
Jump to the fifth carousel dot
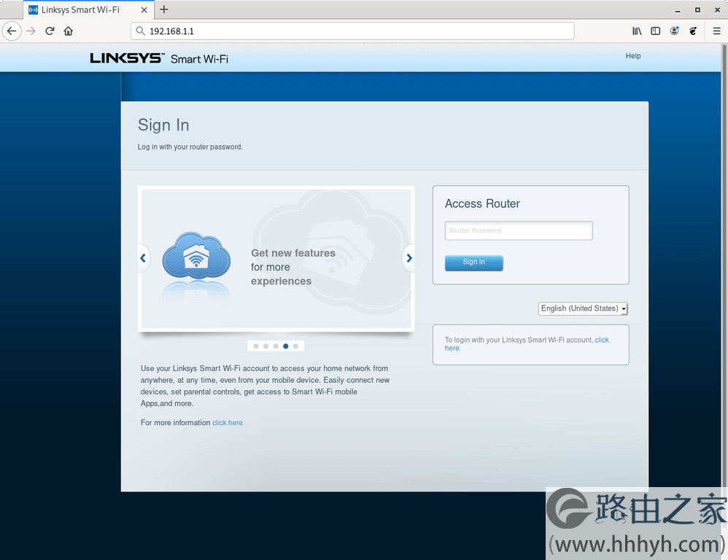(x=295, y=346)
